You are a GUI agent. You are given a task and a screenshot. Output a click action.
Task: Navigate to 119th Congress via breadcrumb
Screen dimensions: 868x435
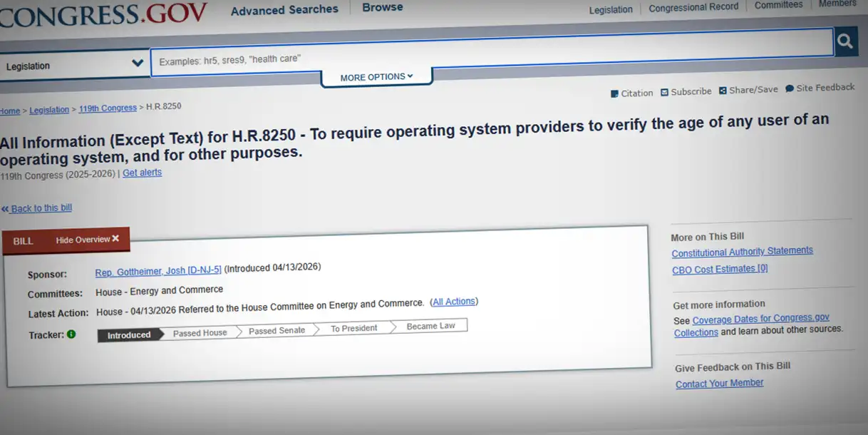108,108
